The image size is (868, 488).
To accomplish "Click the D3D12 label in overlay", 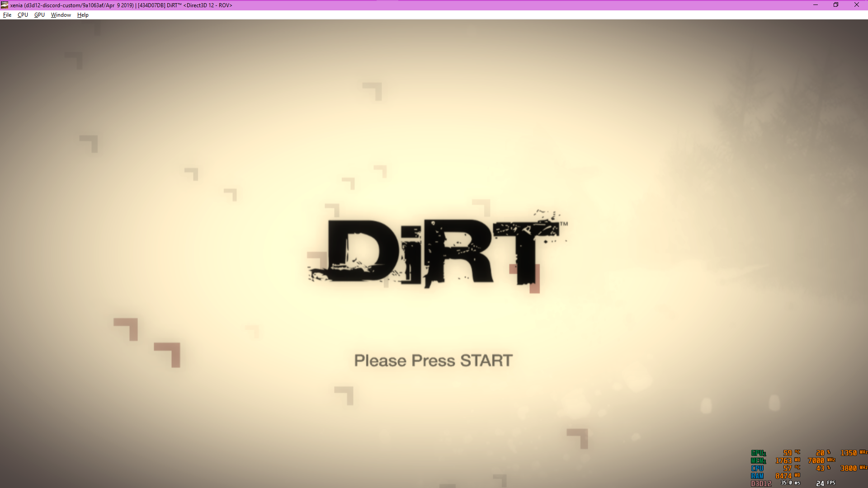I will coord(761,483).
